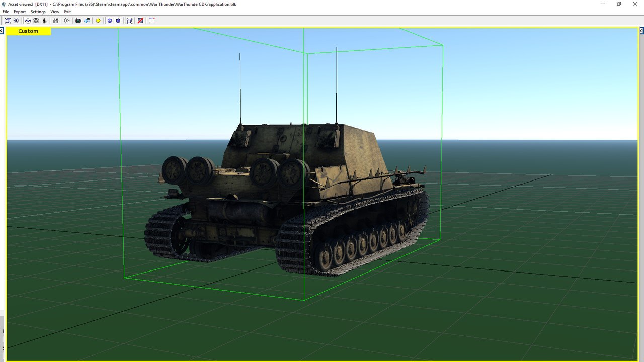Click the zoom-extents box icon at toolbar start

point(8,21)
